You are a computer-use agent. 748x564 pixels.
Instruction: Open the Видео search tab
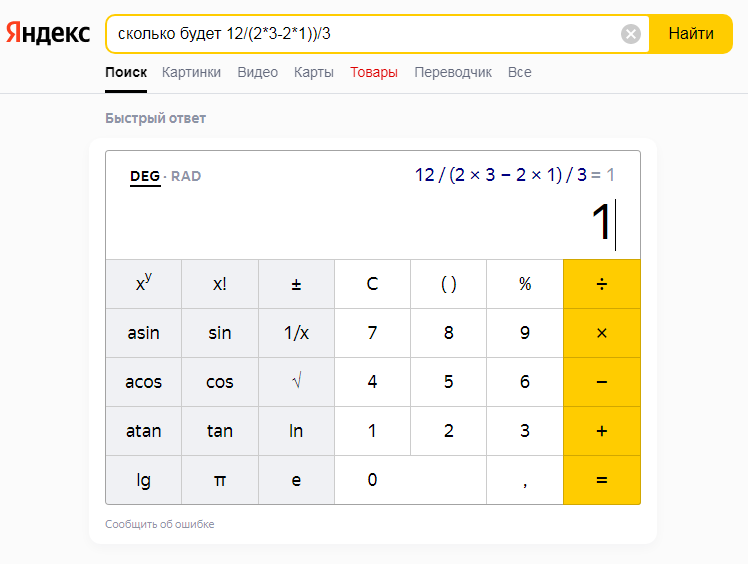258,72
